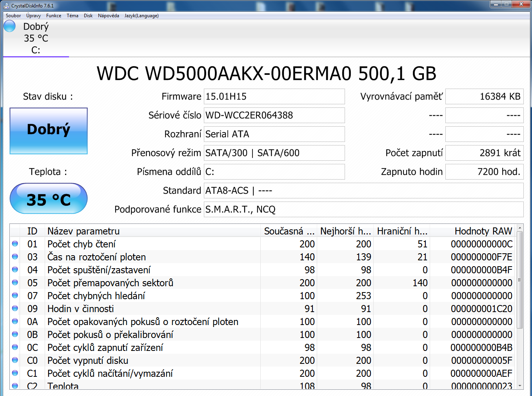Open the Soubor menu
This screenshot has height=396, width=532.
(x=13, y=16)
